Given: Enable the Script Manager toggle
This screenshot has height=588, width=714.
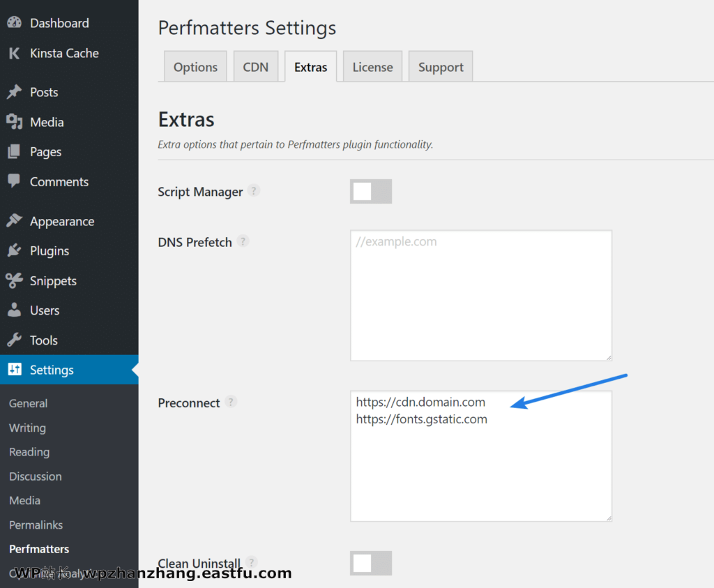Looking at the screenshot, I should tap(370, 191).
